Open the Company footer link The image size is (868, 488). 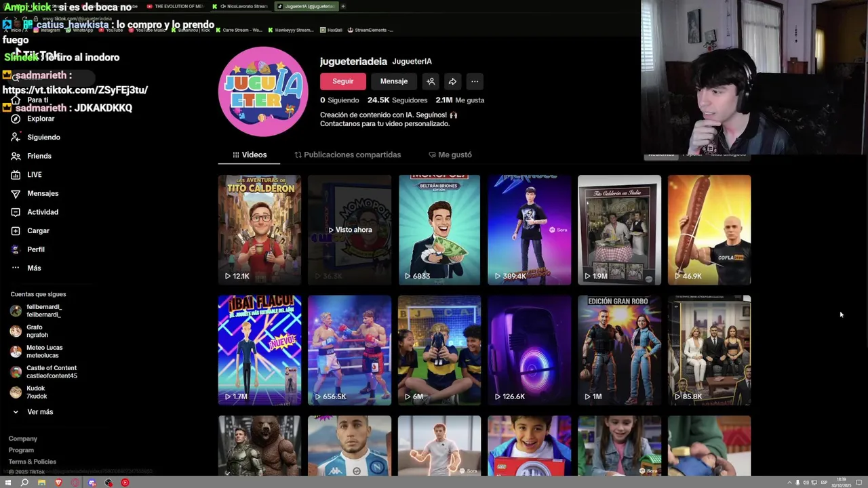(23, 439)
